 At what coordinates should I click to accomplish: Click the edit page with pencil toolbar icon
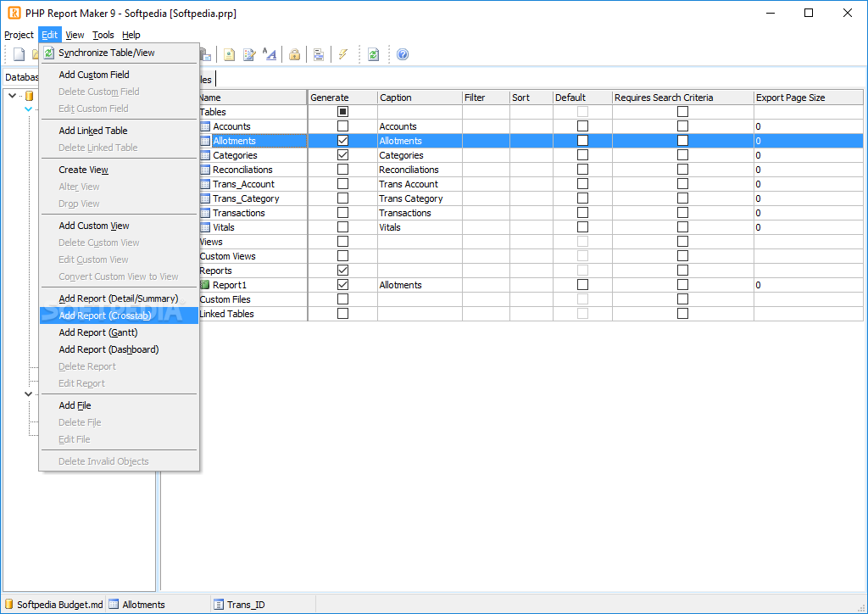pyautogui.click(x=250, y=54)
